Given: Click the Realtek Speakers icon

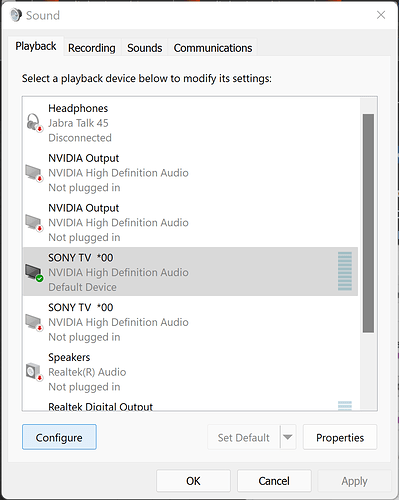Looking at the screenshot, I should (x=34, y=372).
